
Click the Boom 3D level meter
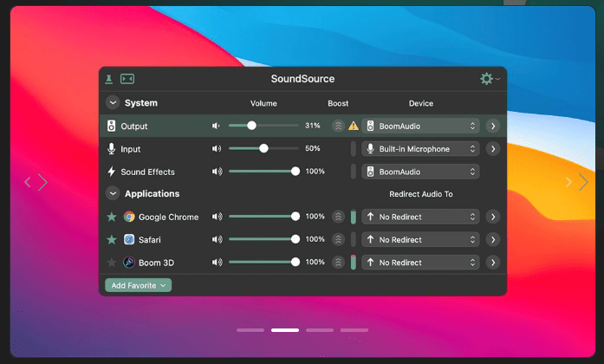(x=354, y=263)
